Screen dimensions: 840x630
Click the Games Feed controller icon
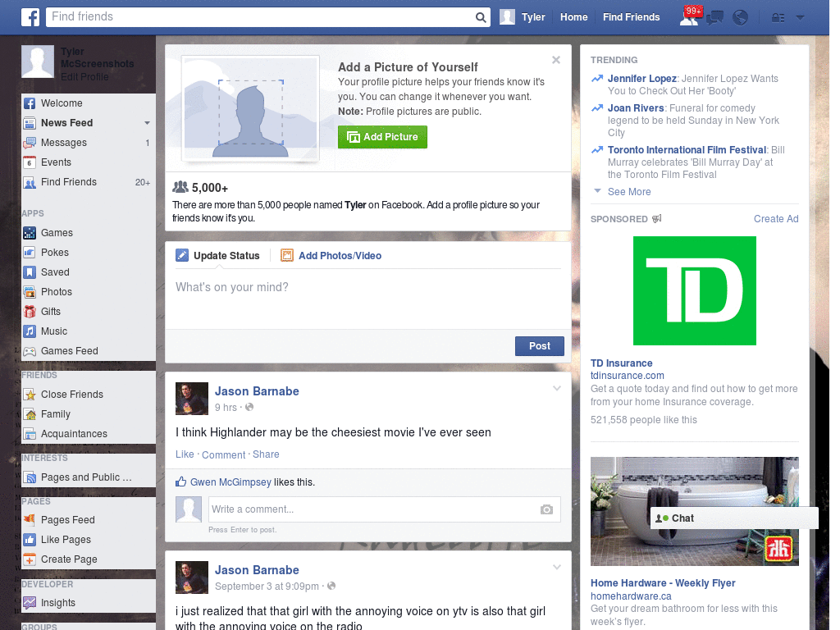30,351
